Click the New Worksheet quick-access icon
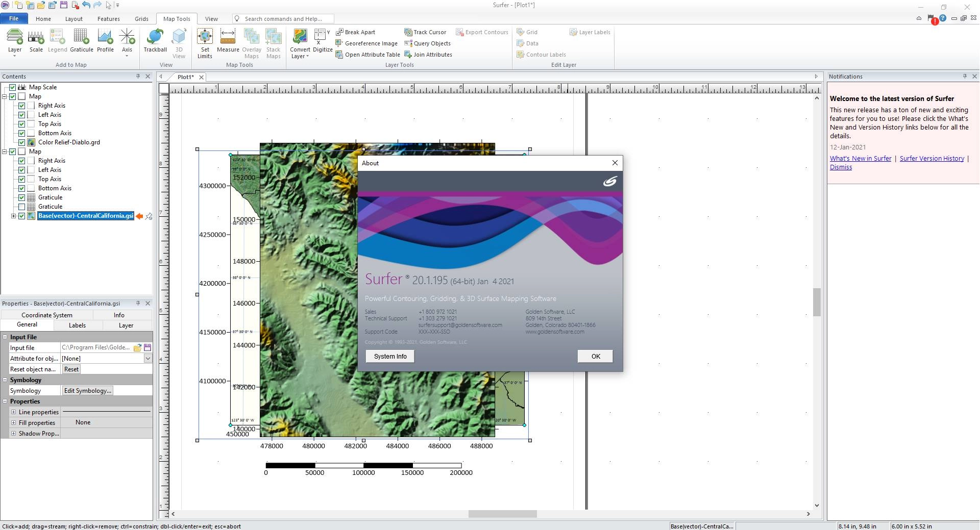 [30, 5]
